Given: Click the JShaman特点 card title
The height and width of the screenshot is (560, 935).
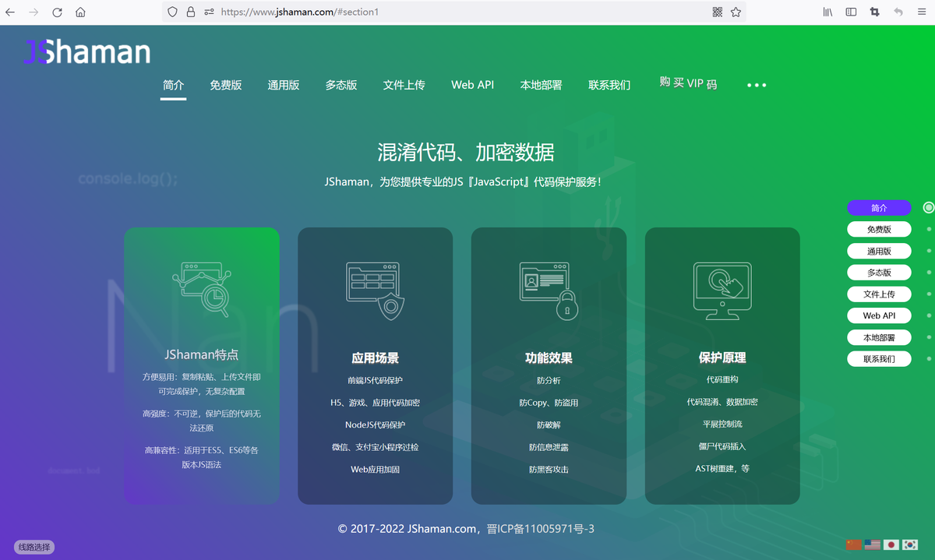Looking at the screenshot, I should [202, 354].
